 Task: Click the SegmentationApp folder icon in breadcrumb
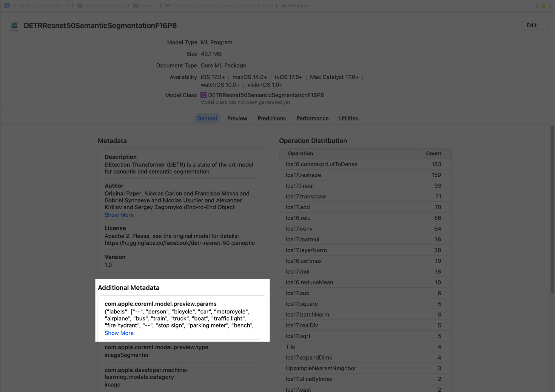click(80, 6)
